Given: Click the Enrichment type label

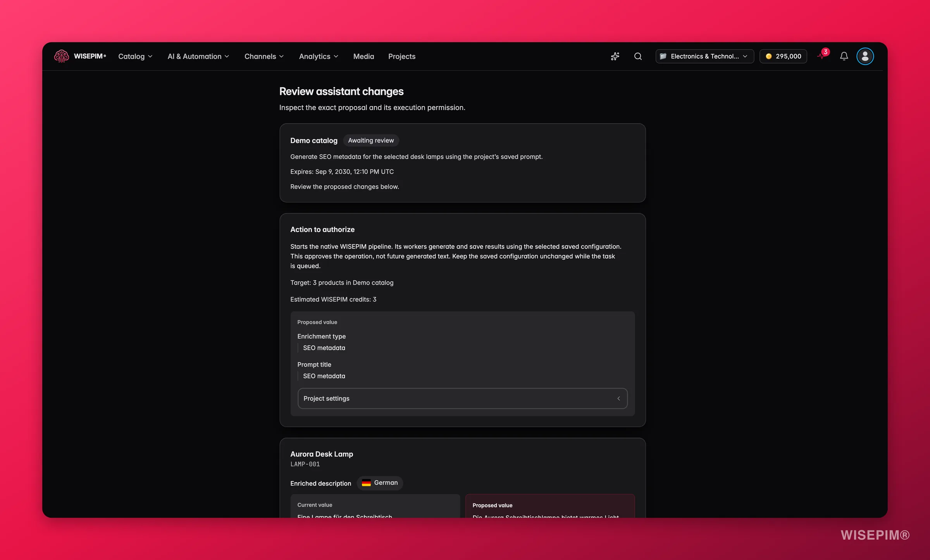Looking at the screenshot, I should [321, 336].
